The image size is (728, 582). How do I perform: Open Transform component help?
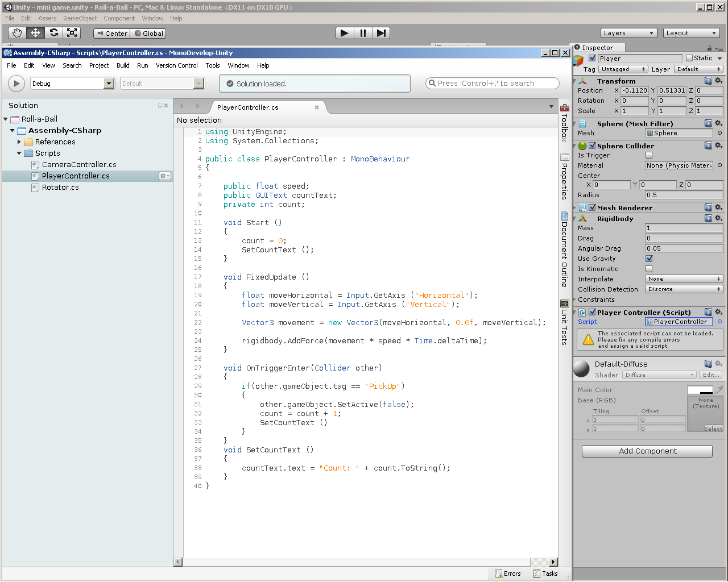pyautogui.click(x=708, y=81)
